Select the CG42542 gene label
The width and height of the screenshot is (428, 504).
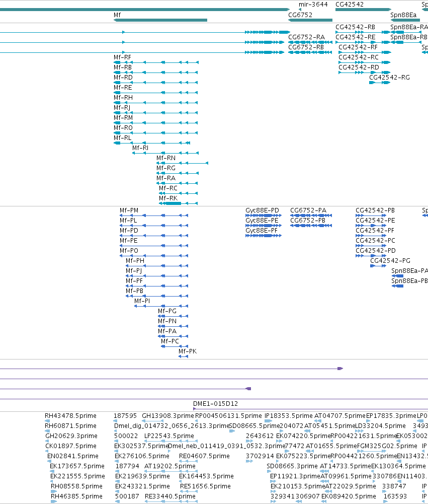click(350, 5)
